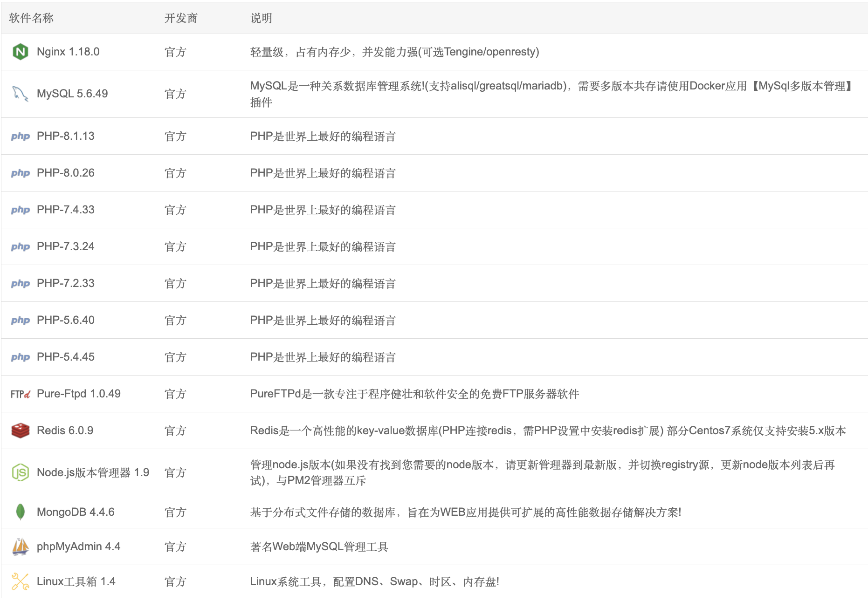Click the phpMyAdmin sailboat icon
Viewport: 868px width, 615px height.
pos(20,547)
